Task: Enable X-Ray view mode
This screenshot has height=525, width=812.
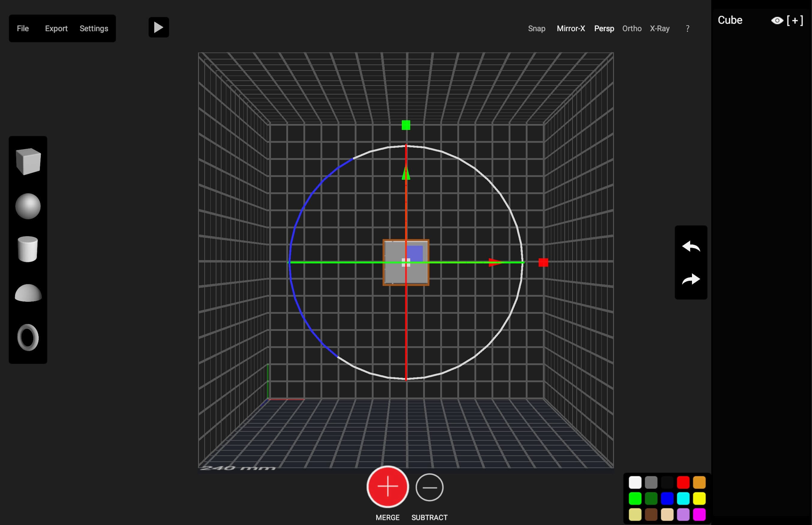Action: coord(659,28)
